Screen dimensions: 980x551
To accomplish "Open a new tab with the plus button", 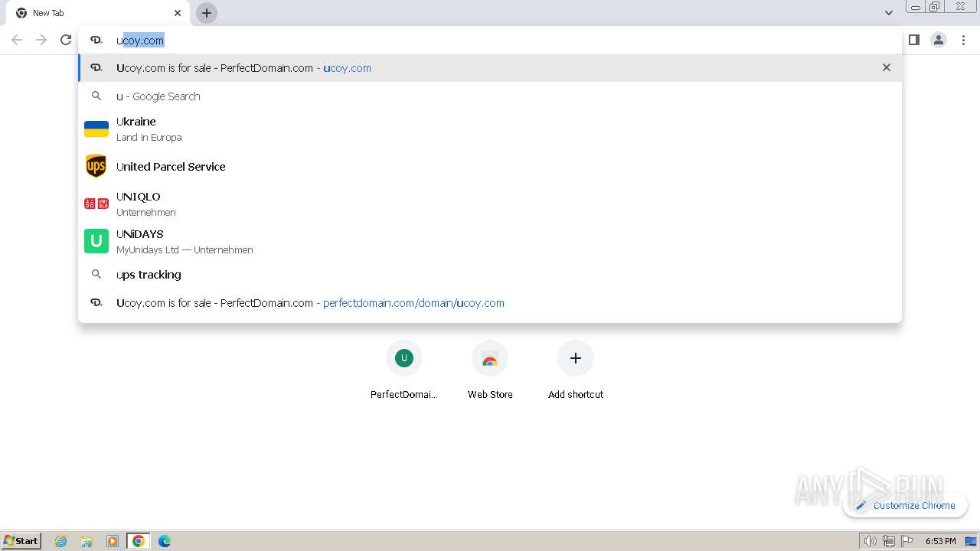I will tap(207, 13).
